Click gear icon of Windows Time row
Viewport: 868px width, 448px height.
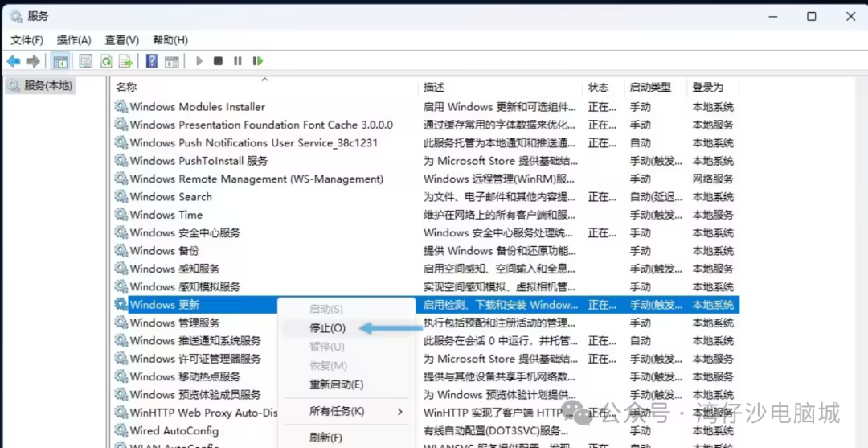pyautogui.click(x=121, y=214)
